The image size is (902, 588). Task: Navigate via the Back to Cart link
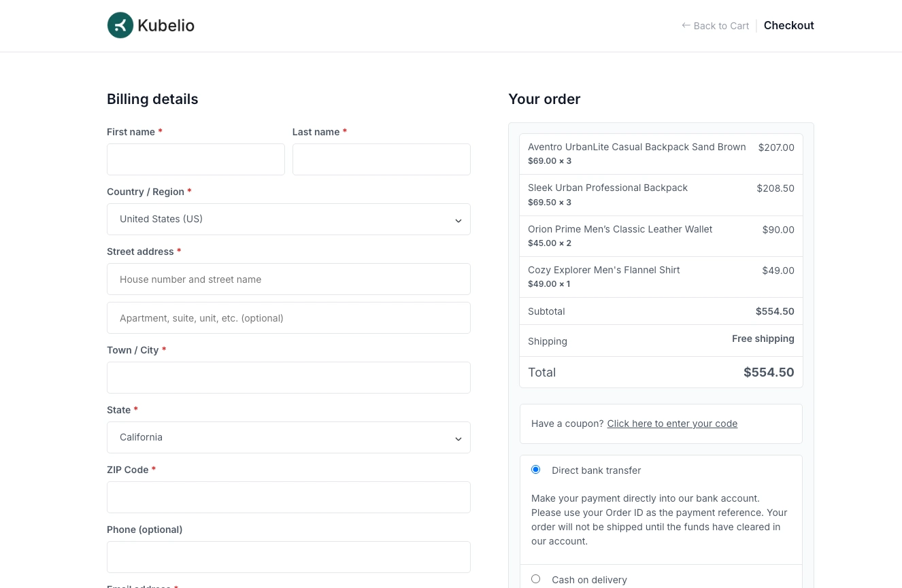coord(721,25)
